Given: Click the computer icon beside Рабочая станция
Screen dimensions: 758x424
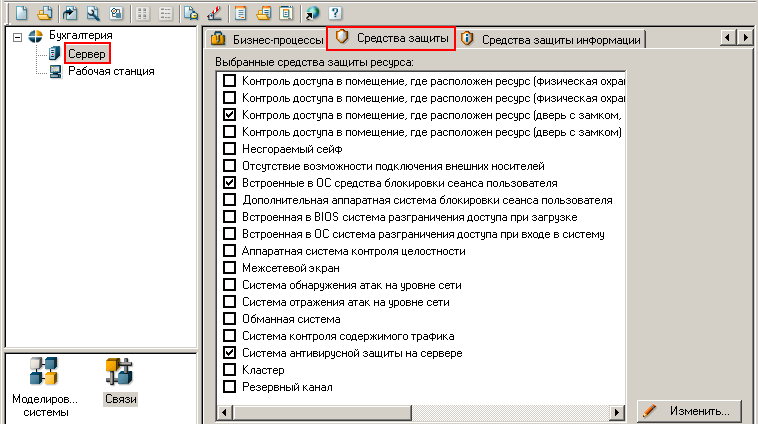Looking at the screenshot, I should (x=56, y=72).
